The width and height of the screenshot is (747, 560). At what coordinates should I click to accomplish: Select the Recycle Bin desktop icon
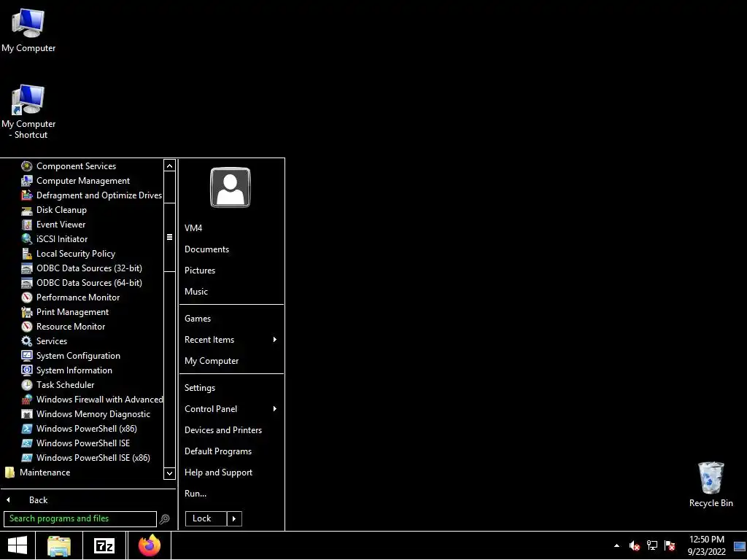pos(711,484)
